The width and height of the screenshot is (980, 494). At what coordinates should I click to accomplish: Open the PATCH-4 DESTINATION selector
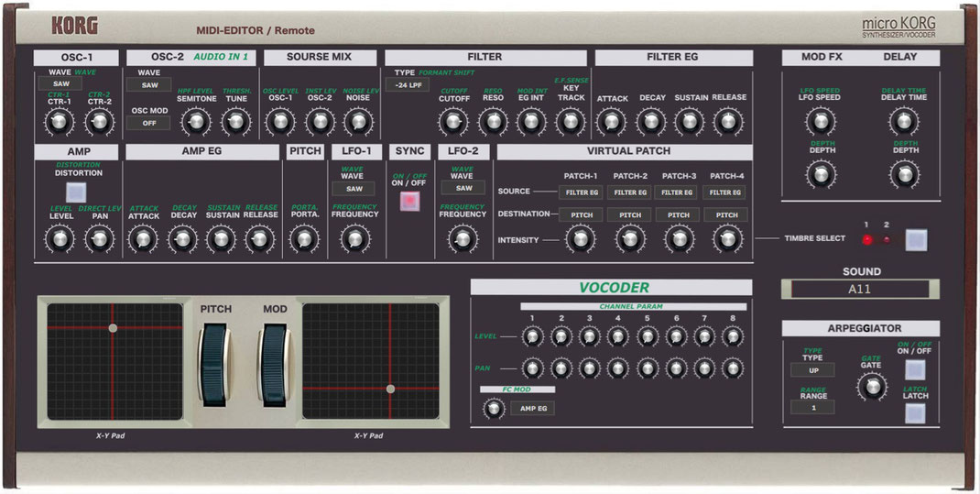click(x=725, y=215)
